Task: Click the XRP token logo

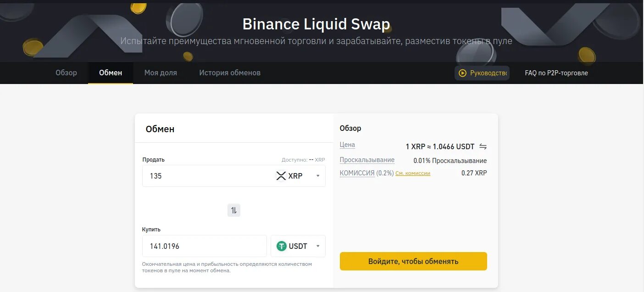Action: 281,176
